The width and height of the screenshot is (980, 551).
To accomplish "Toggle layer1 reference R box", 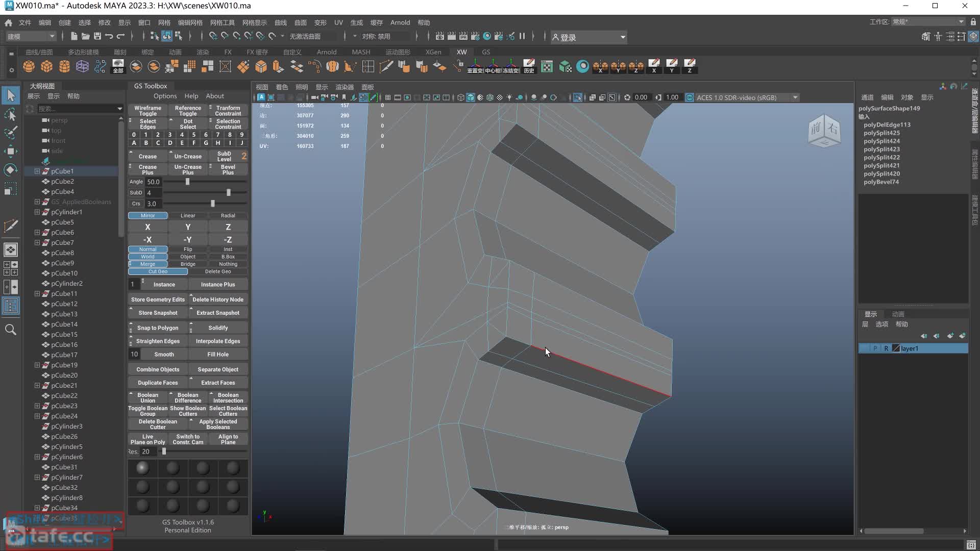I will [x=886, y=348].
